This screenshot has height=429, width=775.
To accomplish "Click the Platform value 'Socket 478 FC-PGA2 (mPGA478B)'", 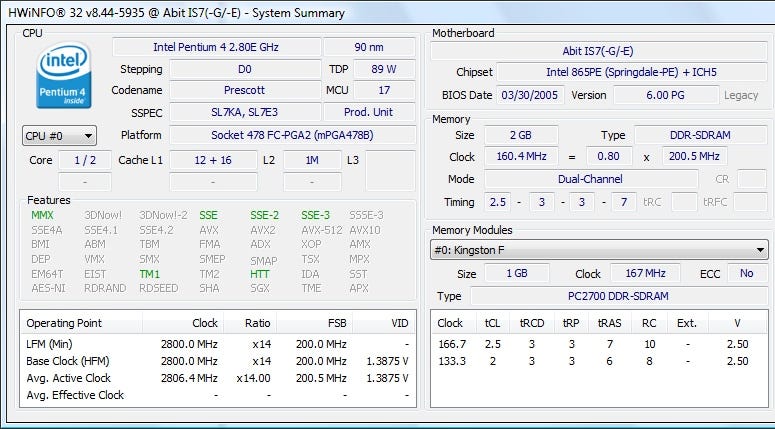I will pyautogui.click(x=292, y=135).
